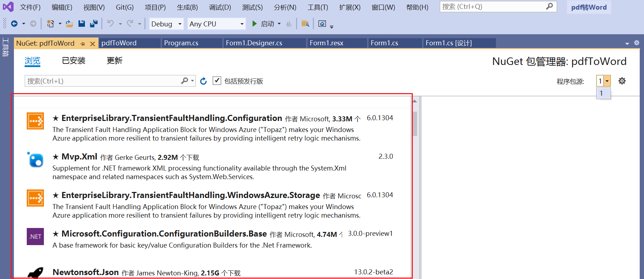The height and width of the screenshot is (279, 644).
Task: Switch to the Program.cs tab
Action: 192,43
